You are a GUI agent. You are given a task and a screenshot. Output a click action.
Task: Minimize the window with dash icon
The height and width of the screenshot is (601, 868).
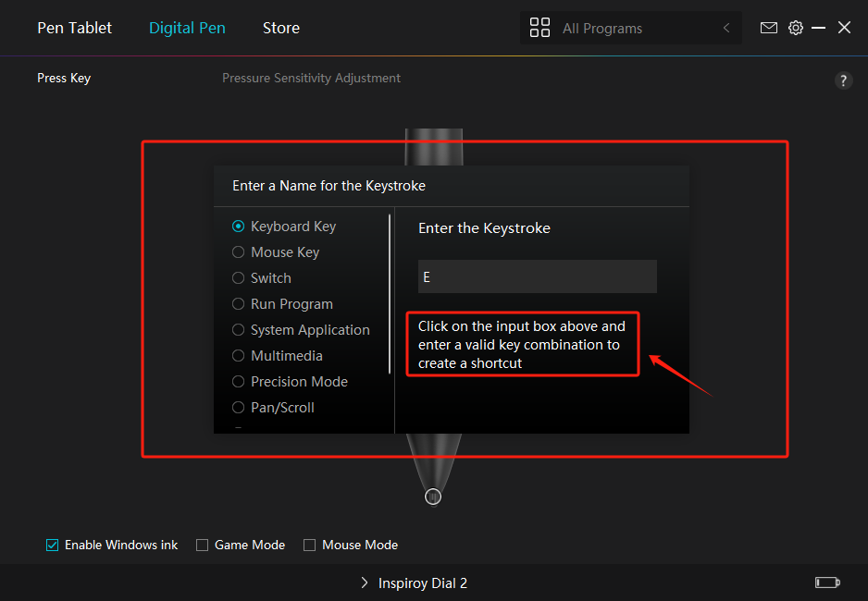click(x=818, y=28)
